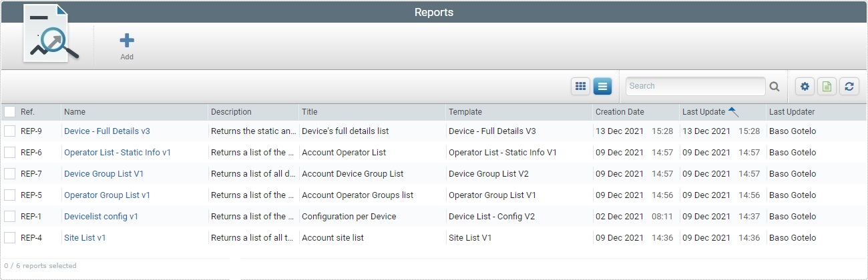Click the Last Update sort arrow
Image resolution: width=868 pixels, height=280 pixels.
(x=733, y=111)
